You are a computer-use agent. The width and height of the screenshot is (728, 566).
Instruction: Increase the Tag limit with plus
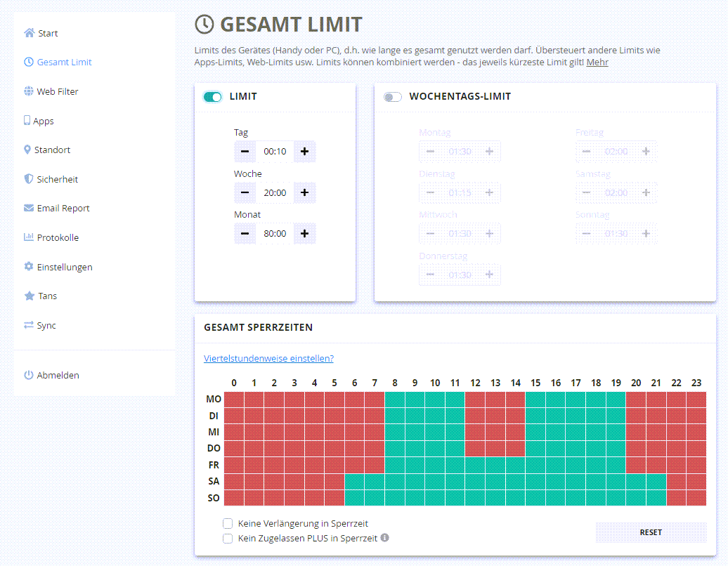click(x=304, y=151)
